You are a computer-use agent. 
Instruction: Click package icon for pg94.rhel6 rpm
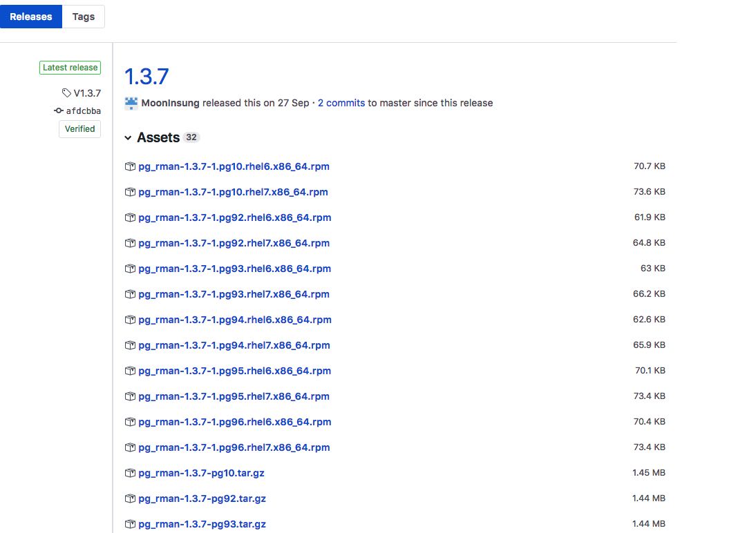coord(130,320)
